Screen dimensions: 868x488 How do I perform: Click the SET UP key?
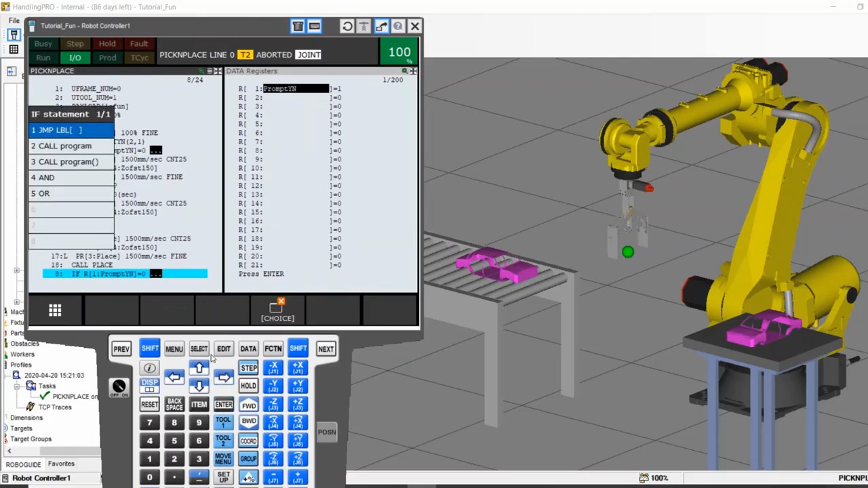point(223,477)
